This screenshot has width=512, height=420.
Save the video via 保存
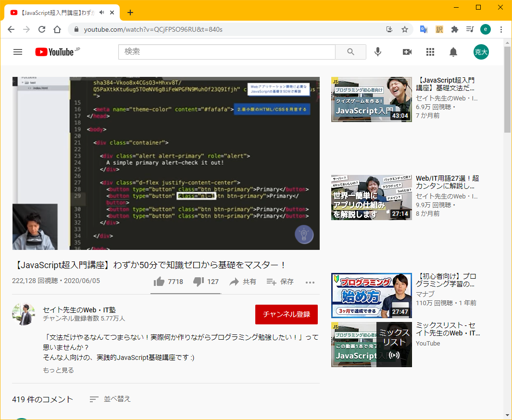[x=280, y=282]
